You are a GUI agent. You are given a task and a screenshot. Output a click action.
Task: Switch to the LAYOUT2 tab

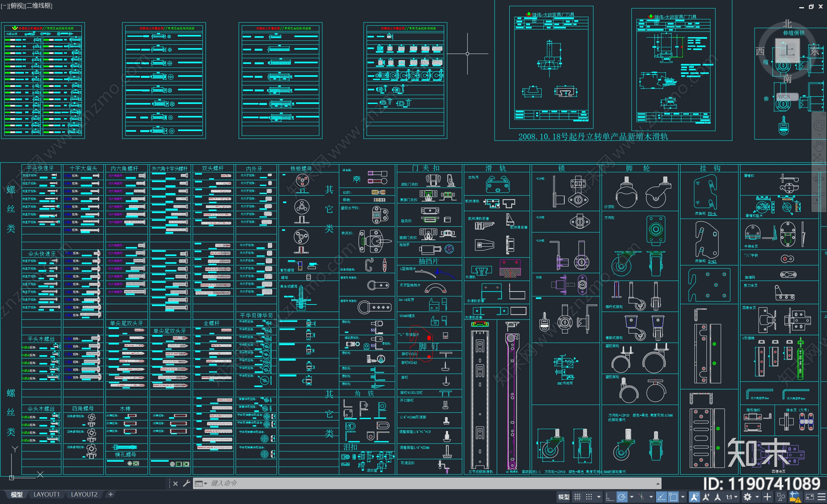tap(84, 495)
